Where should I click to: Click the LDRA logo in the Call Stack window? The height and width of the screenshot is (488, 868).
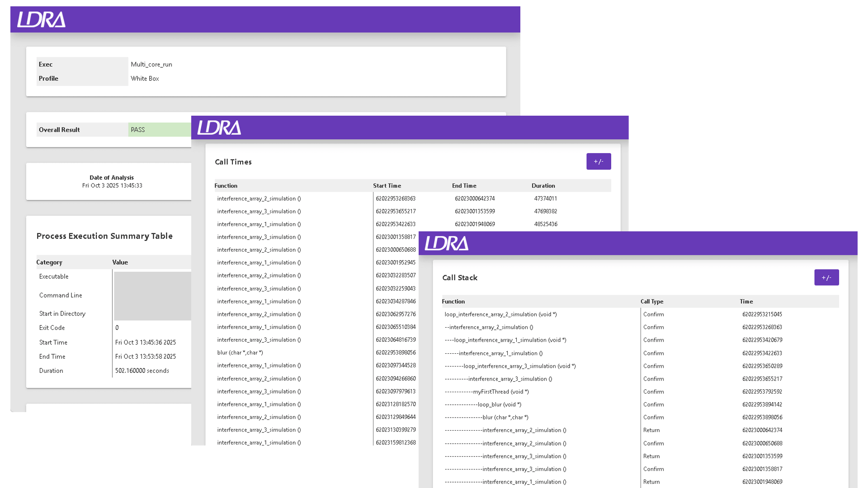tap(447, 243)
